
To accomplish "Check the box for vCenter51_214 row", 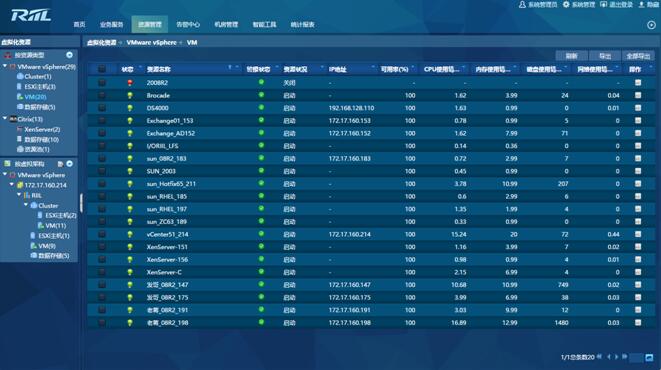I will pos(102,234).
